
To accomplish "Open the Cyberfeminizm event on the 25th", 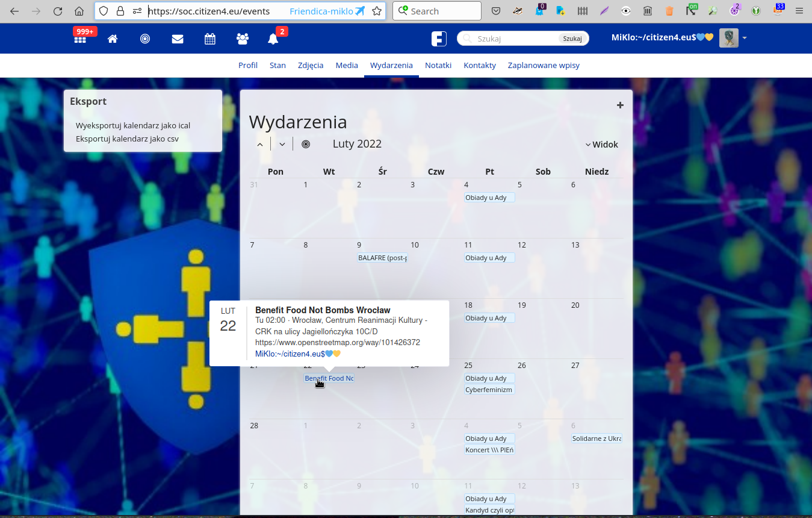I will 489,390.
